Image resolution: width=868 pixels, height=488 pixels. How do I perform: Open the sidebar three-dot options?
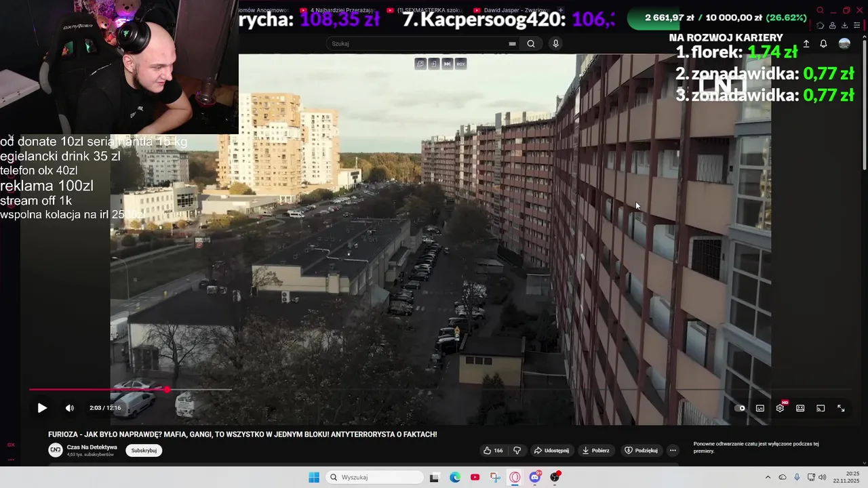coord(11,459)
